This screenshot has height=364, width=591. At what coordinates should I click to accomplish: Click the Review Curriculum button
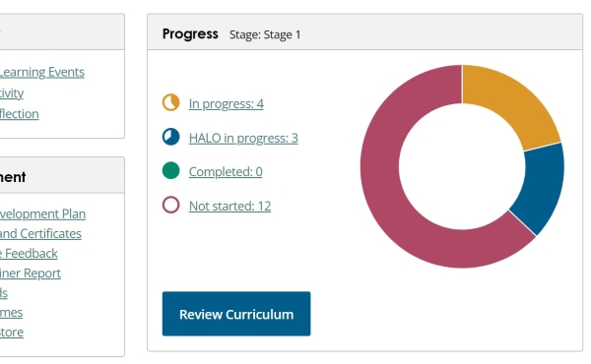coord(236,314)
